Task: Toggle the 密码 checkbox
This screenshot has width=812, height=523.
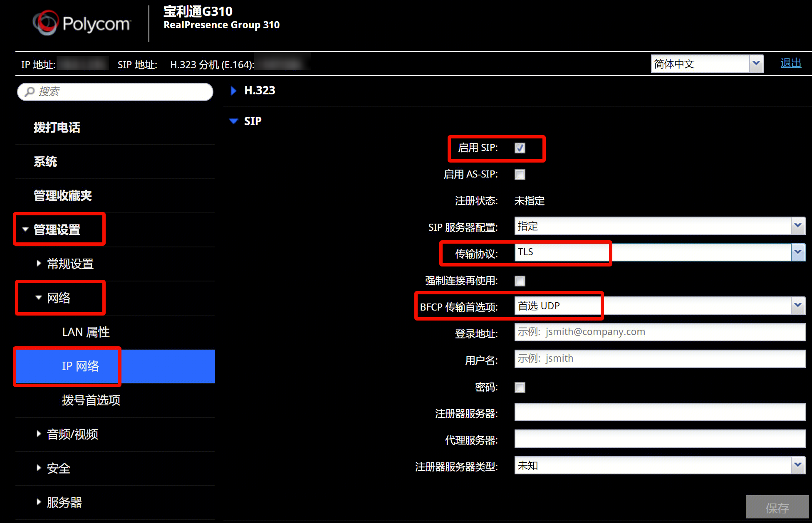Action: [x=520, y=387]
